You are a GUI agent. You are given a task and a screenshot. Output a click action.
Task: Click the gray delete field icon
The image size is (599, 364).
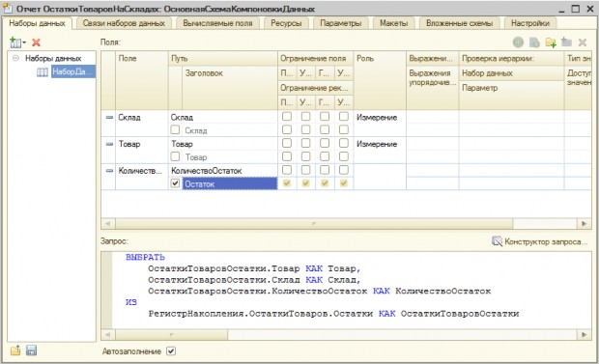pyautogui.click(x=583, y=42)
